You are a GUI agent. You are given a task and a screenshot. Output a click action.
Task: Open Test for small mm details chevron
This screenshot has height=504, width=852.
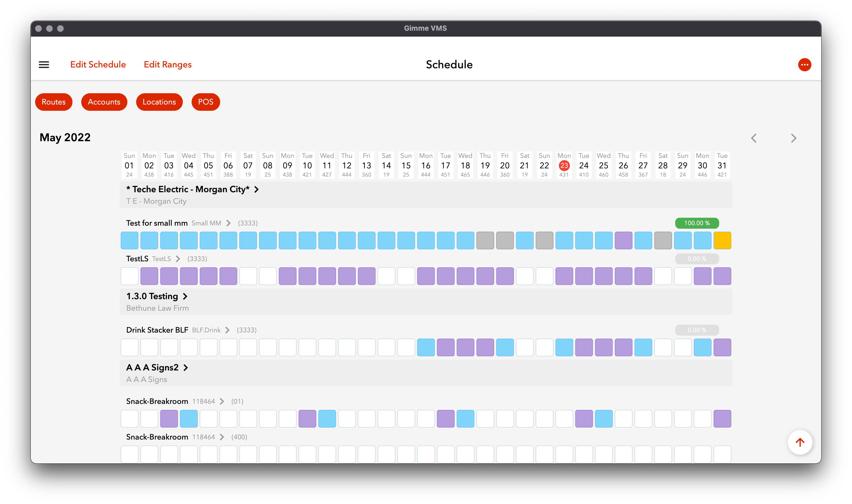pyautogui.click(x=228, y=223)
